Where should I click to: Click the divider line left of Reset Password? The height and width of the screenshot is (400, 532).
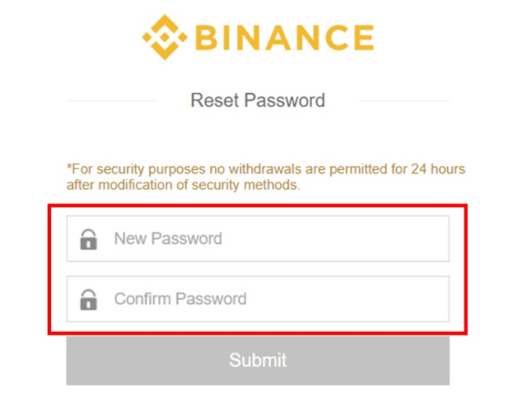coord(111,101)
